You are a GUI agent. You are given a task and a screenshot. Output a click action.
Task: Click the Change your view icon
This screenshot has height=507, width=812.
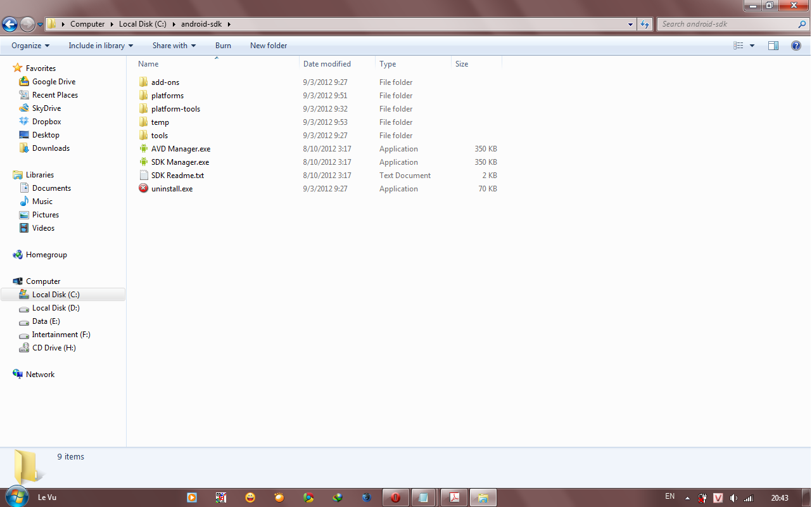tap(738, 46)
